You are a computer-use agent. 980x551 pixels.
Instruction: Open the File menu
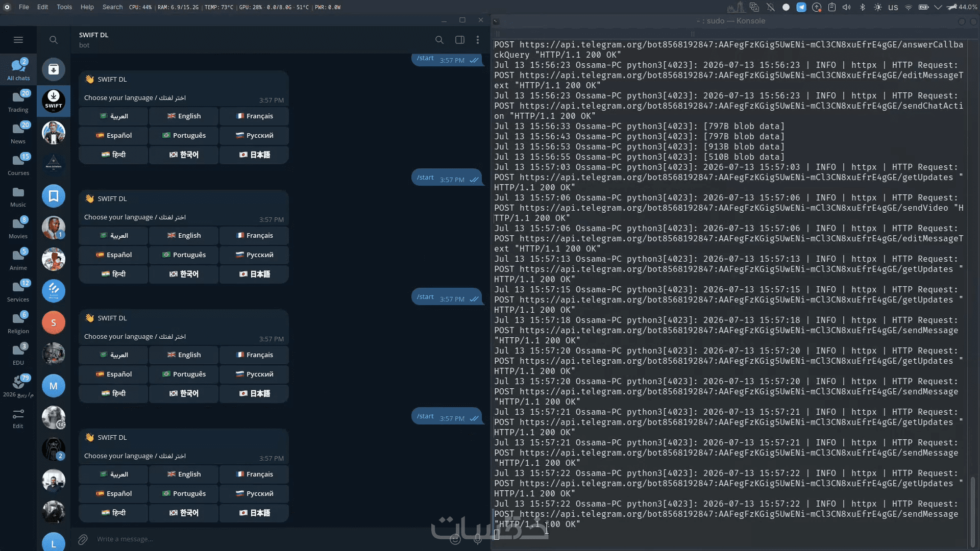[x=24, y=7]
